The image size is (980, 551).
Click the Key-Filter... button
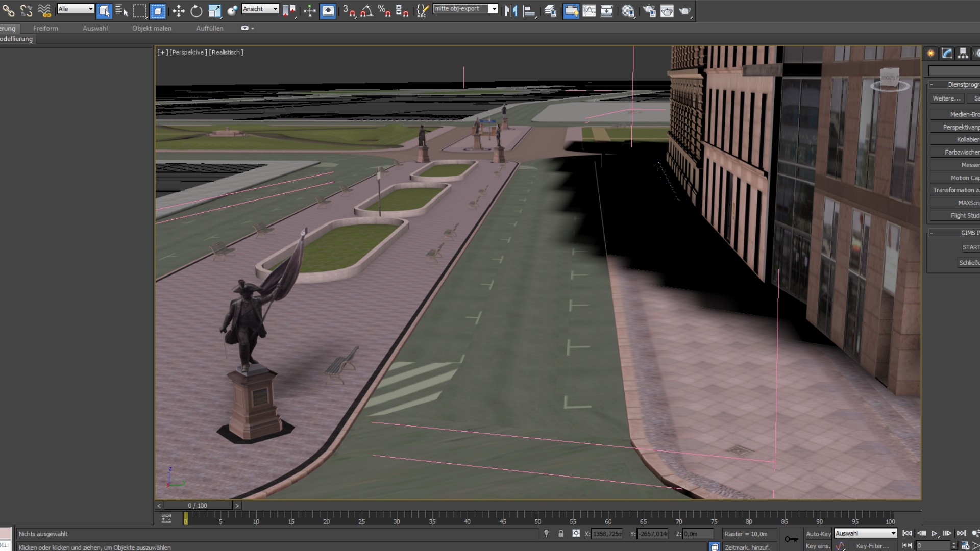pyautogui.click(x=872, y=546)
